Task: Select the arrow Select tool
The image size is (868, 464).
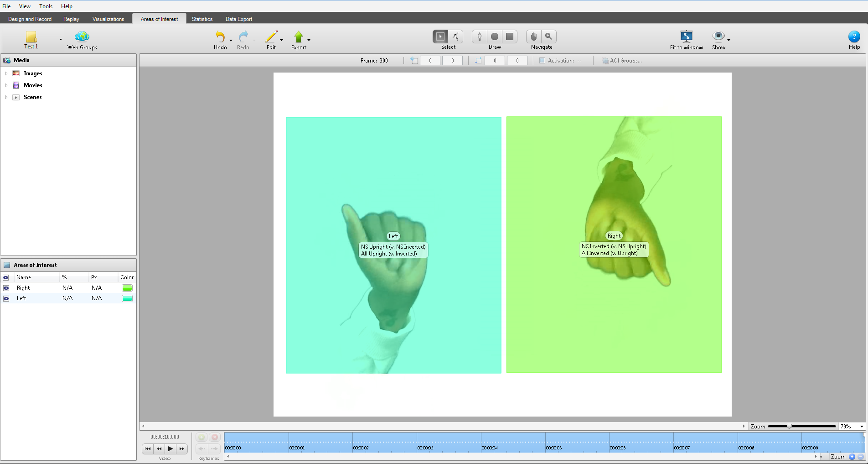Action: (440, 36)
